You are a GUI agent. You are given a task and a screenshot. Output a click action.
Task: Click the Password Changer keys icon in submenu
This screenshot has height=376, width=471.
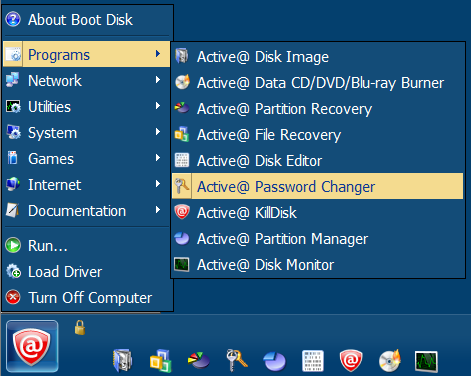click(182, 186)
